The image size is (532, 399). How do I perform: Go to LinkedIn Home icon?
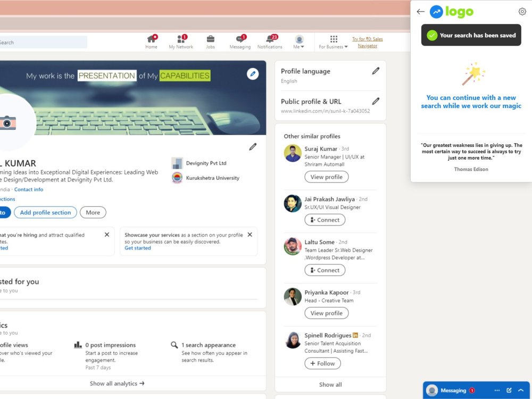[151, 41]
